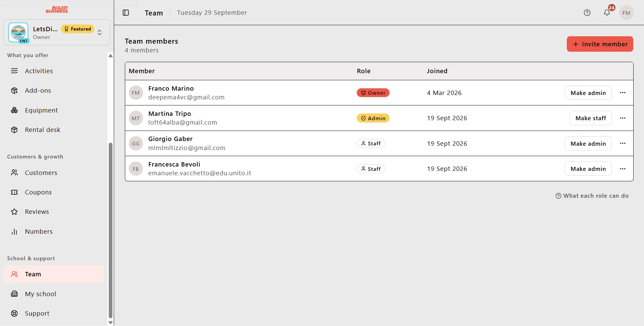This screenshot has height=326, width=644.
Task: Click the Featured badge
Action: click(x=78, y=29)
